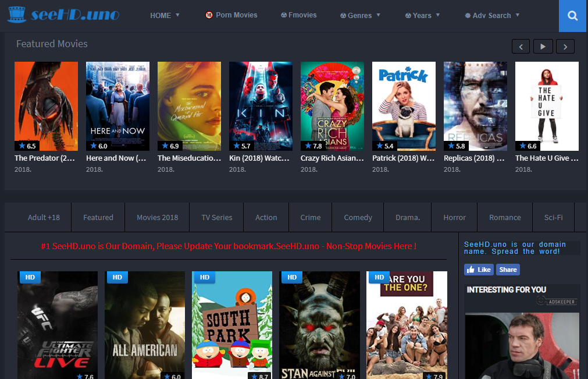This screenshot has height=379, width=588.
Task: Click the film reel icon beside Genres
Action: (x=343, y=15)
